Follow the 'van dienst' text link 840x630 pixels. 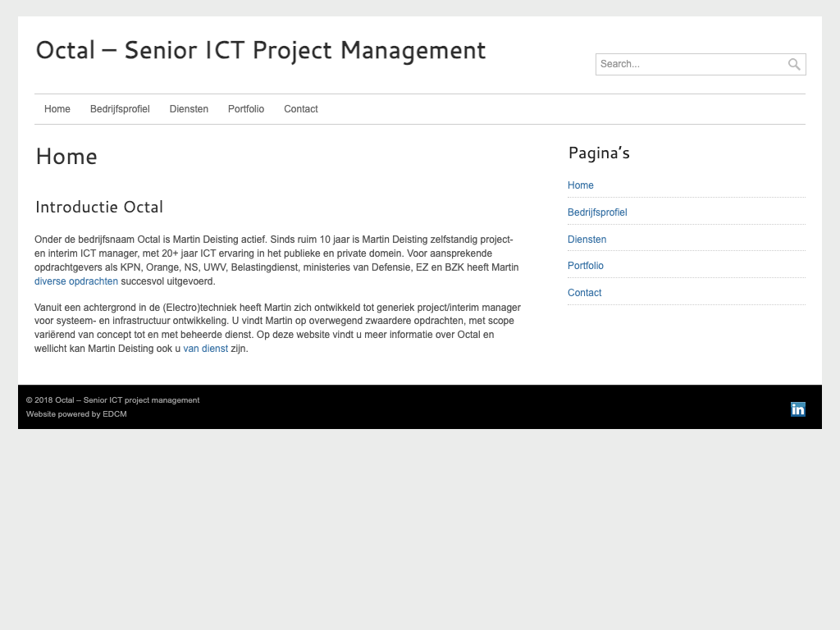[x=205, y=349]
